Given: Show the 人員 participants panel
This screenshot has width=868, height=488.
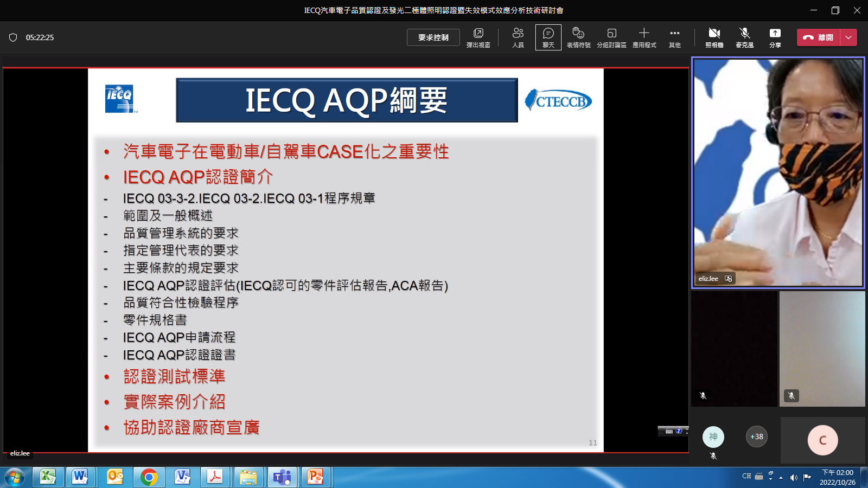Looking at the screenshot, I should pyautogui.click(x=518, y=37).
